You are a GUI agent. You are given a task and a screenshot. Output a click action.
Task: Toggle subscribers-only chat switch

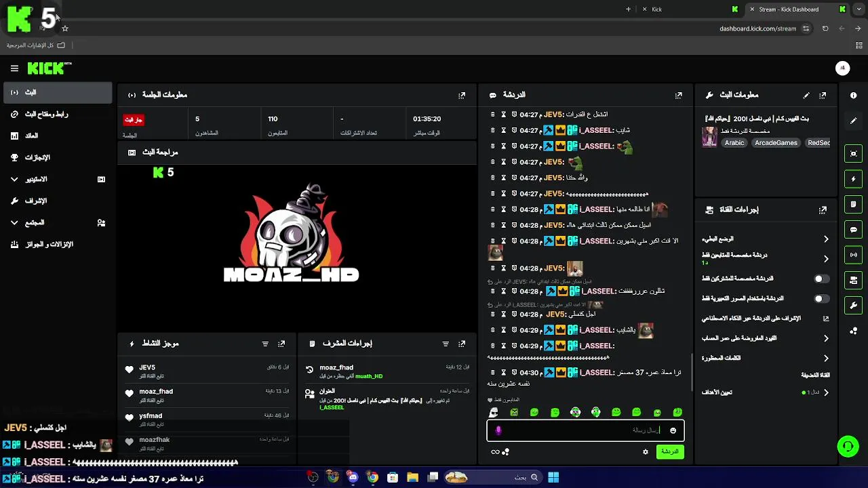coord(821,279)
